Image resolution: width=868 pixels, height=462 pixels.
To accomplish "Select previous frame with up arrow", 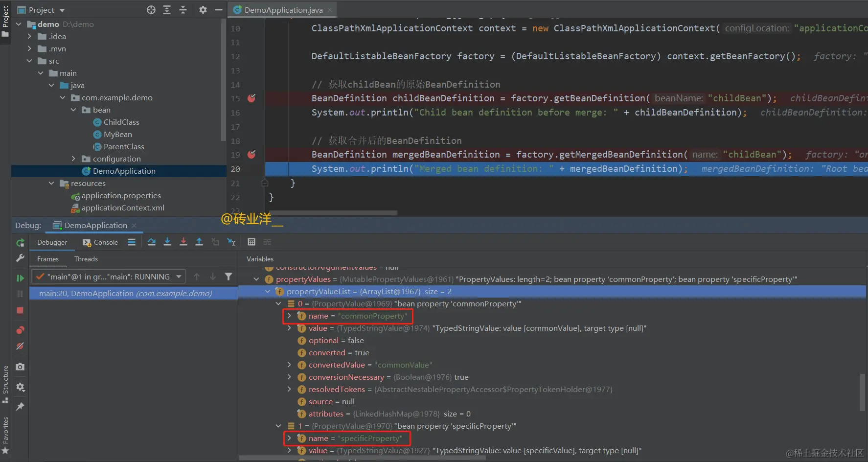I will tap(197, 277).
